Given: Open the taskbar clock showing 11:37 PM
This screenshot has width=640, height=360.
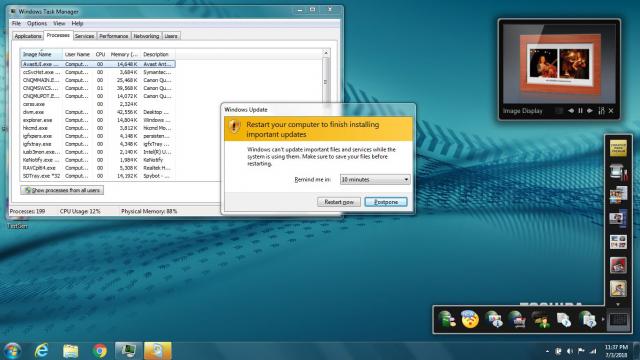Looking at the screenshot, I should (x=616, y=351).
